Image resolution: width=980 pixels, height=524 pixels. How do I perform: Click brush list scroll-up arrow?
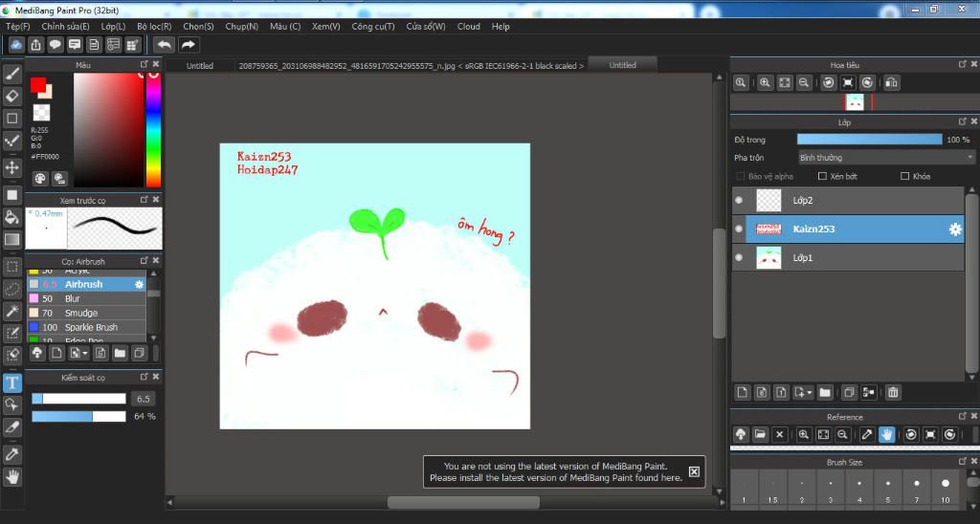pos(154,273)
